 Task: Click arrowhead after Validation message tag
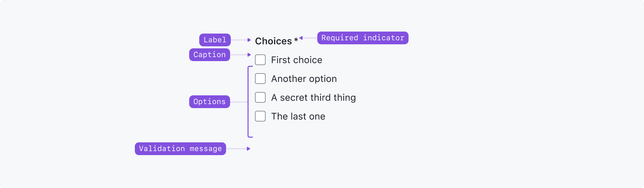point(249,149)
